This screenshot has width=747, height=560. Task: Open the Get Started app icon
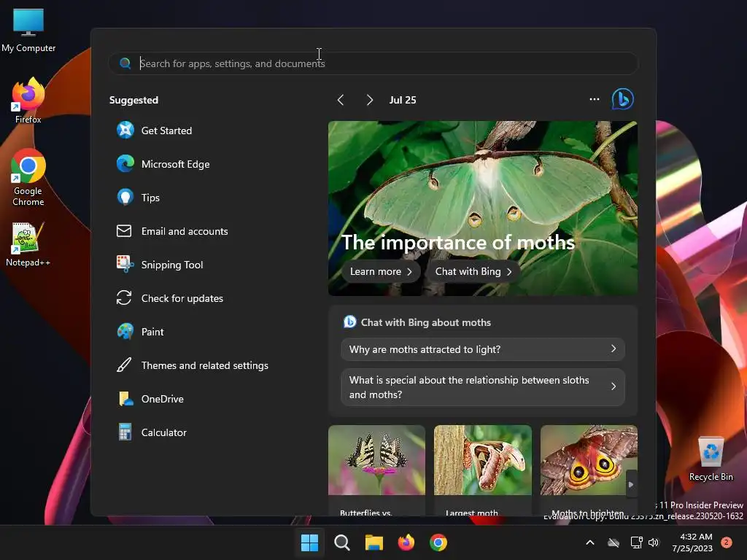coord(125,130)
